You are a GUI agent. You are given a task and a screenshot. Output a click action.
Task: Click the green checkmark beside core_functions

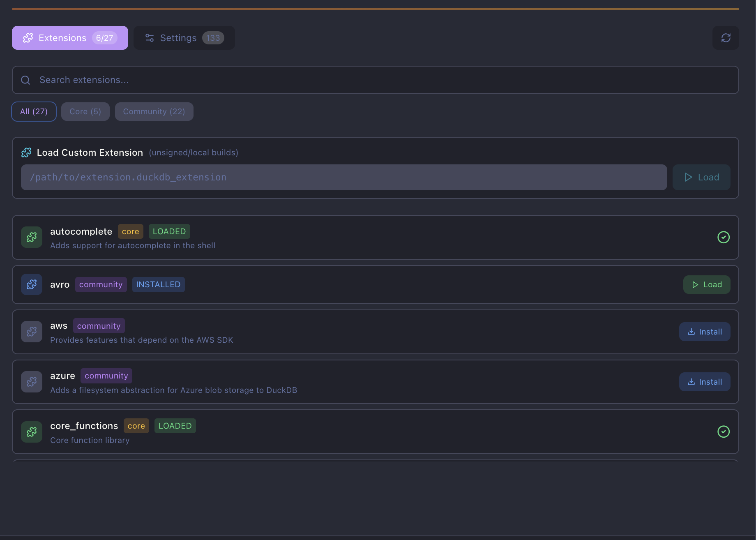pyautogui.click(x=724, y=432)
